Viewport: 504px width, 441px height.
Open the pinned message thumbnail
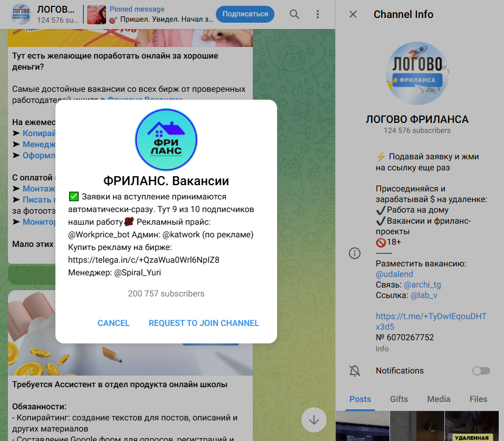pyautogui.click(x=97, y=15)
